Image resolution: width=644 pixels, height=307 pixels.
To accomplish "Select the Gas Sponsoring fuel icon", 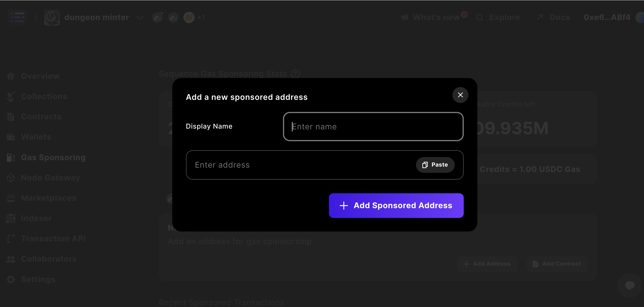I will point(11,157).
